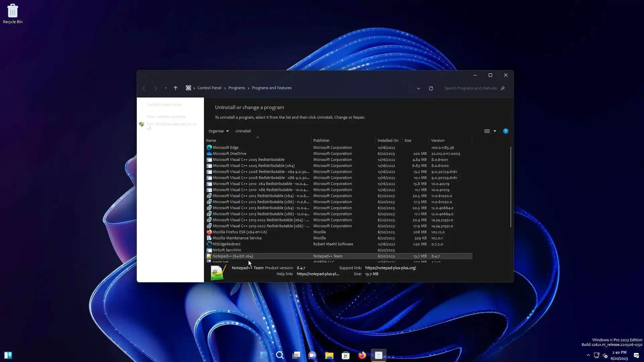Click the Microsoft Edge list icon

[x=209, y=147]
